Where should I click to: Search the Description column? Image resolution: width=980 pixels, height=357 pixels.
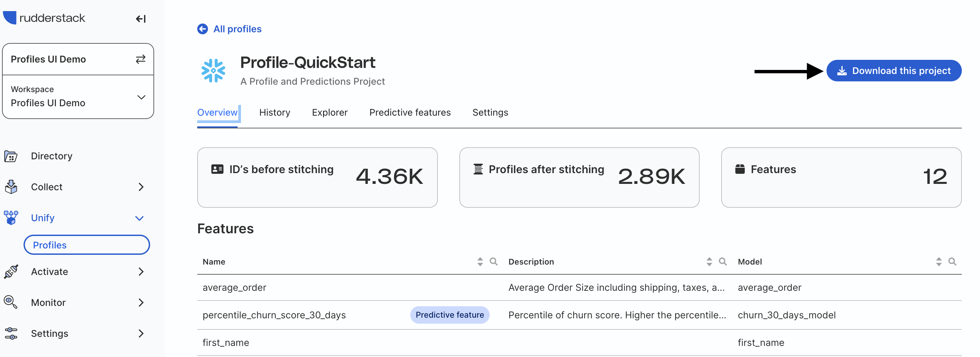coord(723,262)
